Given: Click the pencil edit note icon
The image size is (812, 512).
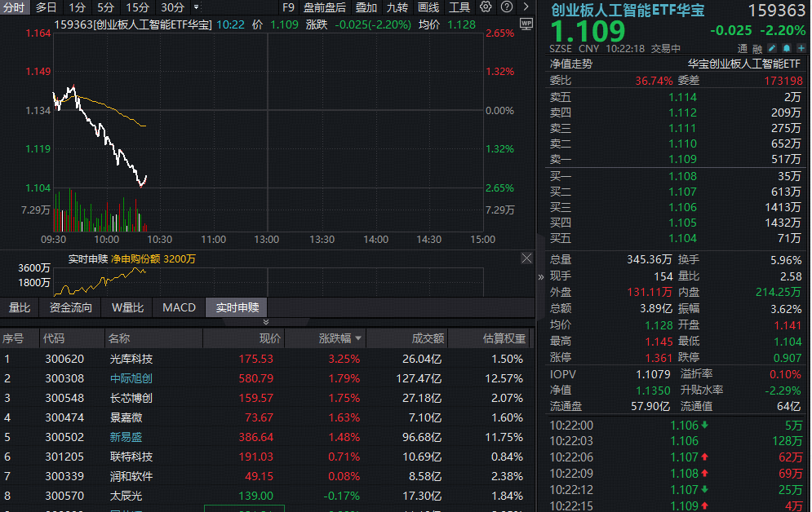Looking at the screenshot, I should click(772, 48).
